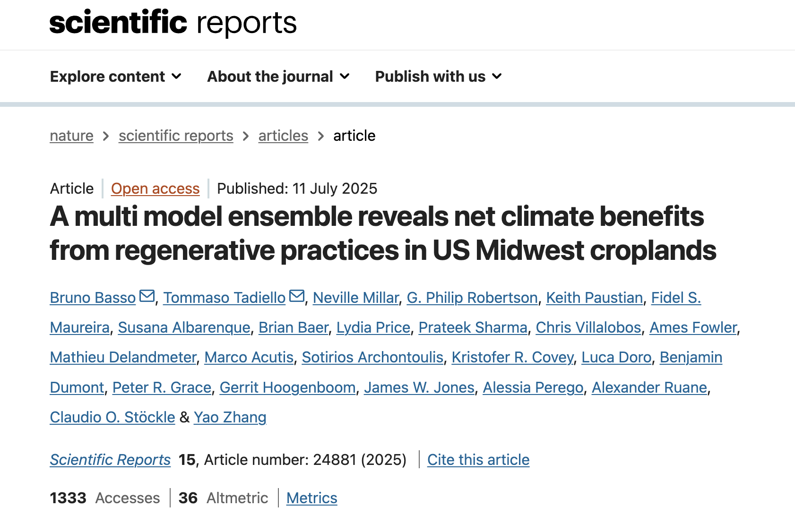The width and height of the screenshot is (795, 532).
Task: Click the author Yao Zhang
Action: [x=230, y=417]
